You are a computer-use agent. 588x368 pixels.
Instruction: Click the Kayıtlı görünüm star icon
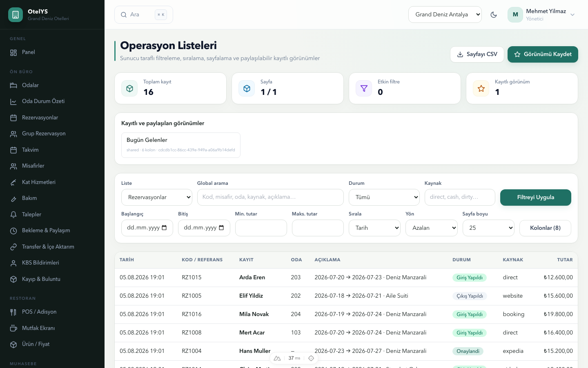(481, 88)
